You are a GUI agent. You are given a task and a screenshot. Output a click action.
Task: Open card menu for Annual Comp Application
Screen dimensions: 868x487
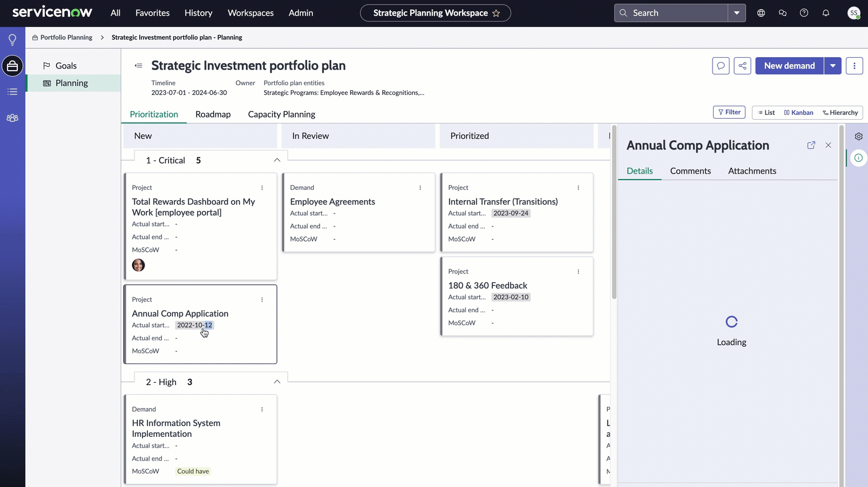click(262, 299)
